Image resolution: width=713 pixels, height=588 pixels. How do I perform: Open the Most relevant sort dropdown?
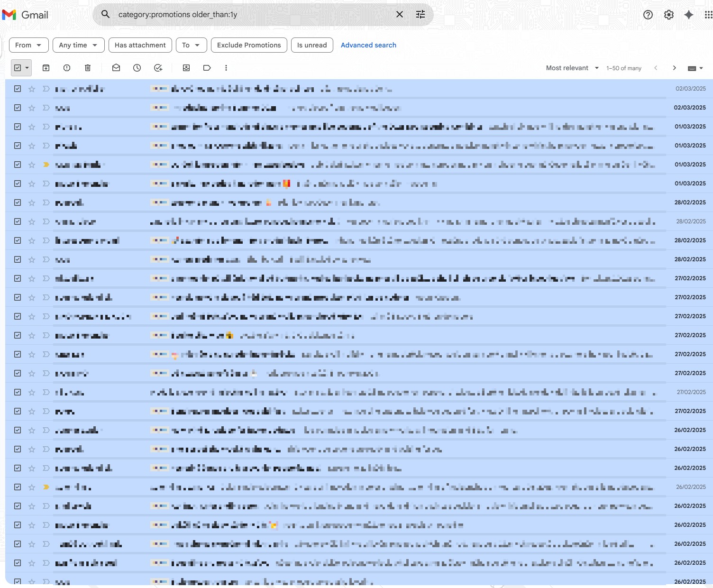coord(571,68)
